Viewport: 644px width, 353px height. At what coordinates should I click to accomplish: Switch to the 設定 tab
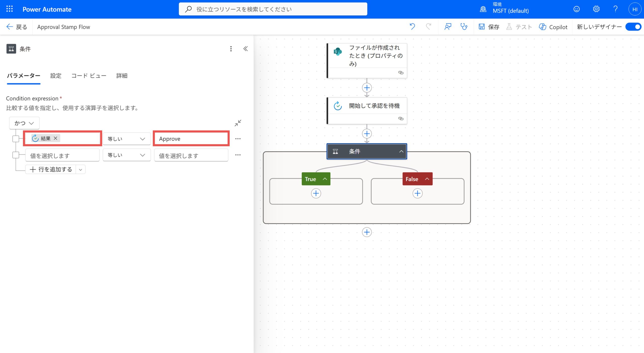[56, 76]
